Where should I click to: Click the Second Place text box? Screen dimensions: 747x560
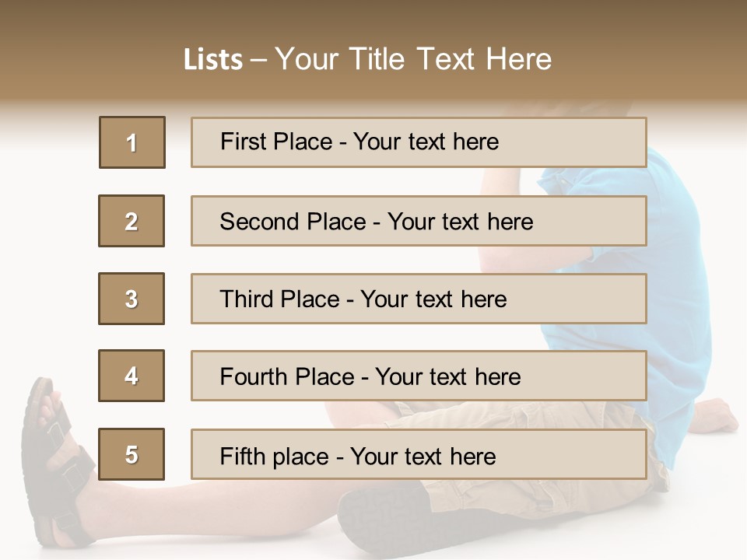click(x=419, y=221)
